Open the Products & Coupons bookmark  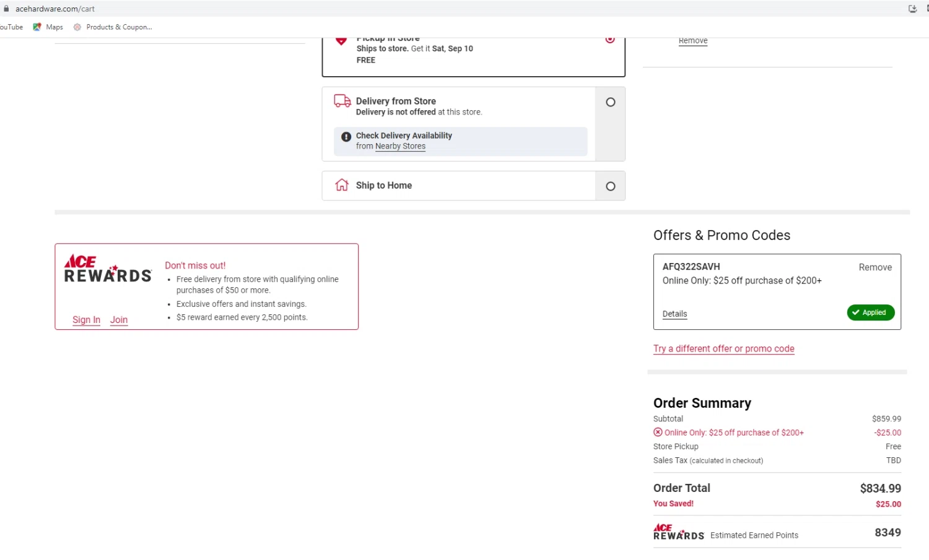(119, 27)
